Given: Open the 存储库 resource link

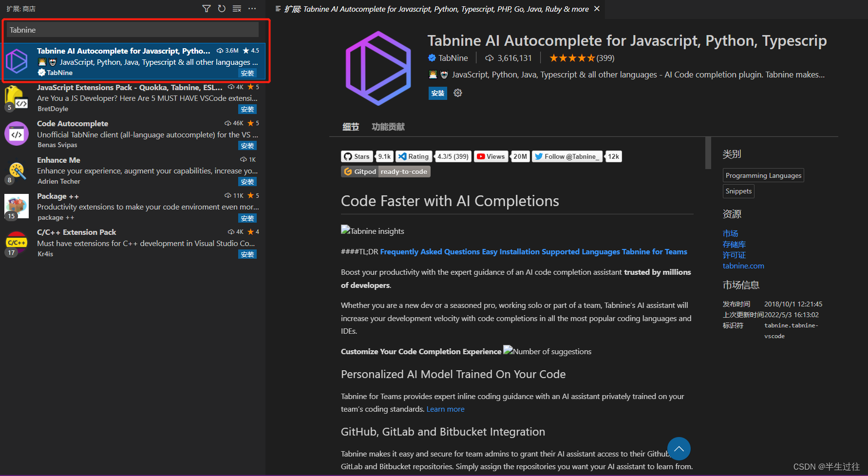Looking at the screenshot, I should pyautogui.click(x=734, y=244).
